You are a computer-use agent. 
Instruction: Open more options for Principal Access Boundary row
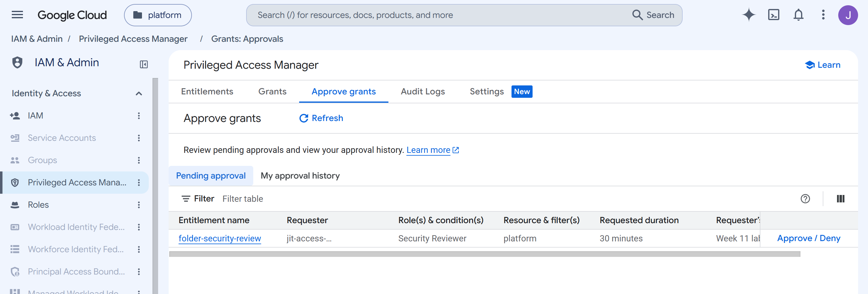pos(139,271)
